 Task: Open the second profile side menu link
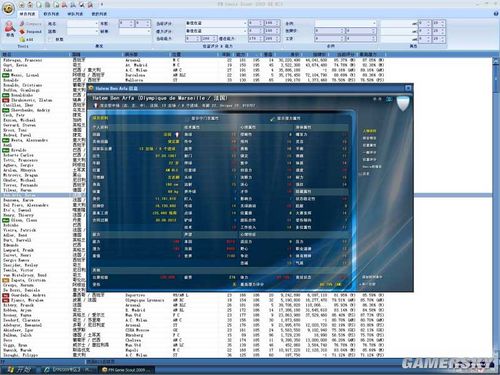pos(369,138)
